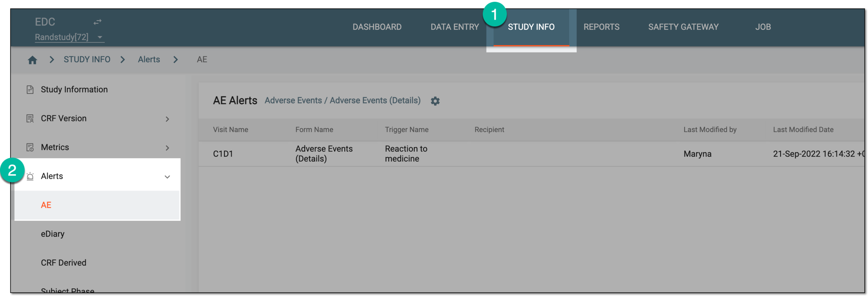Open the SAFETY GATEWAY tab
868x296 pixels.
tap(683, 27)
